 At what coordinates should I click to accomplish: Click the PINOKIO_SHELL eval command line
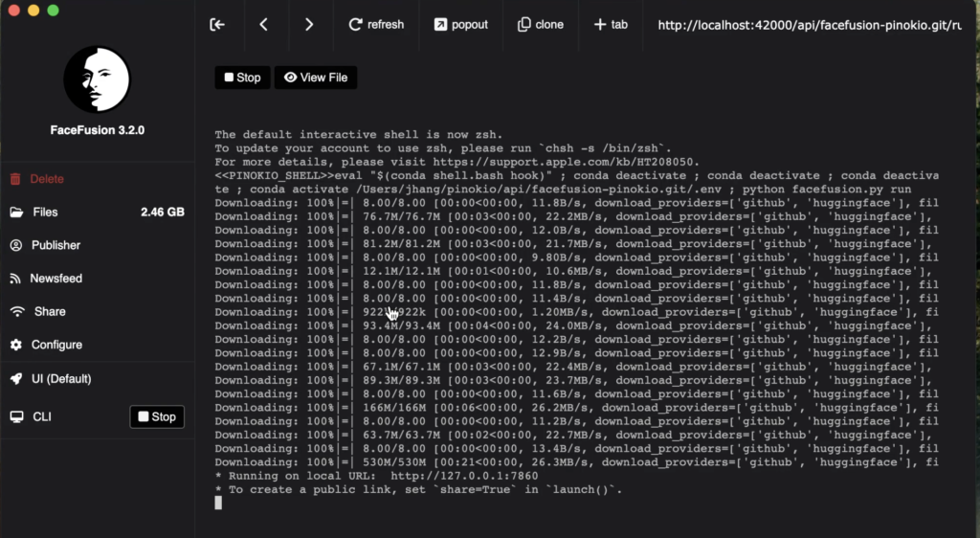[x=576, y=182]
